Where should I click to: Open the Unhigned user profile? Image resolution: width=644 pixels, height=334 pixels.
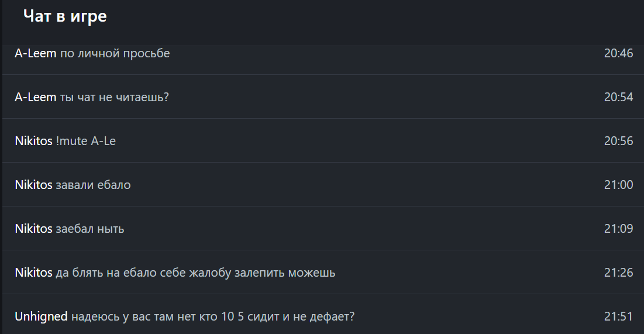point(41,316)
